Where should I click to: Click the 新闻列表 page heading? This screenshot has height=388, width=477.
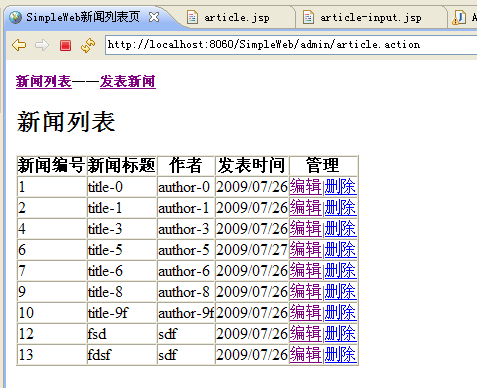coord(66,122)
